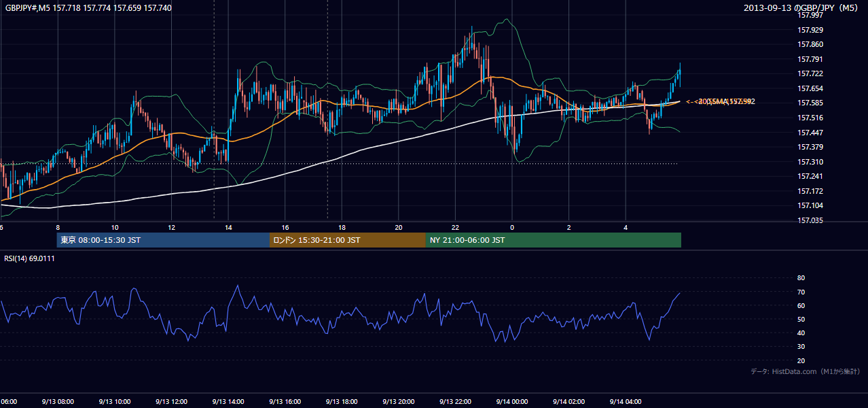Click the 157.035 bottom price label
This screenshot has height=408, width=868.
pos(810,220)
